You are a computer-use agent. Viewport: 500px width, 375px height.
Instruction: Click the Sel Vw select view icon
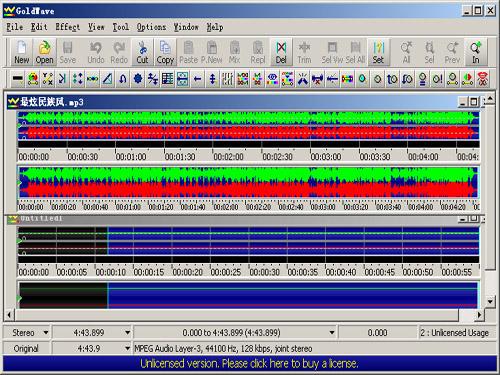[332, 52]
